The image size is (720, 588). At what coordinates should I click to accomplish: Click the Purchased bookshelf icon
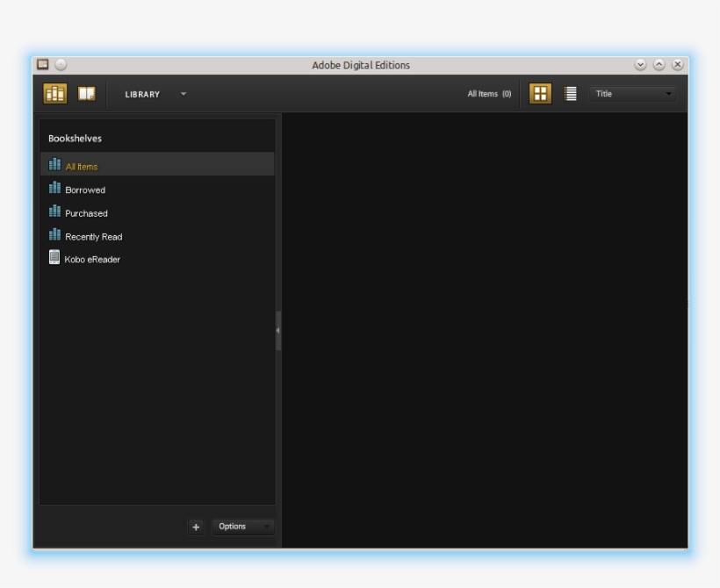[55, 212]
